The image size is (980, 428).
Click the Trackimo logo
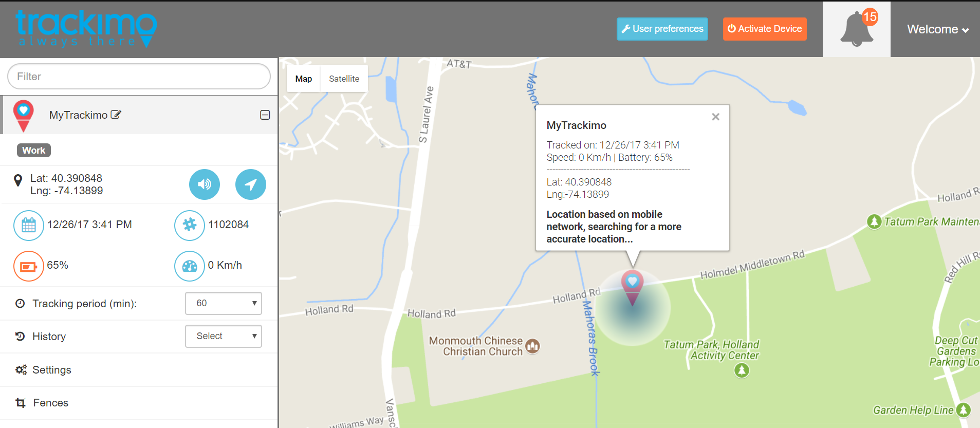[86, 29]
